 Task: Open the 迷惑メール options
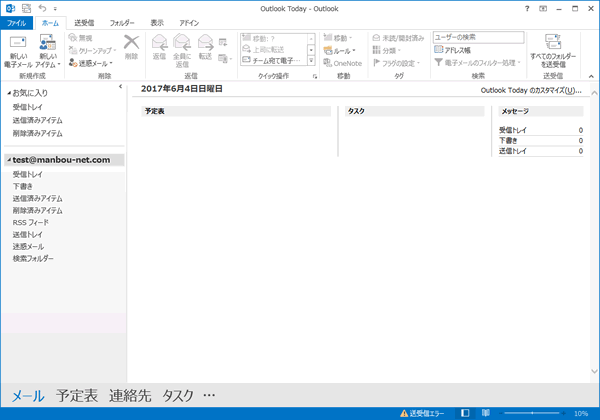click(x=91, y=63)
